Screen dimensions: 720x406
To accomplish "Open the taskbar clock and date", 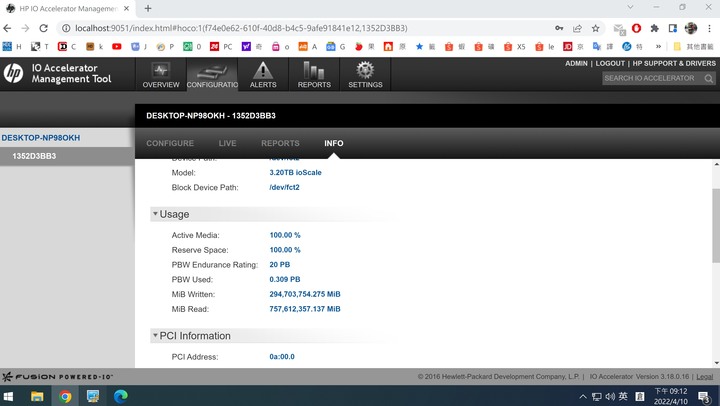I will click(671, 396).
